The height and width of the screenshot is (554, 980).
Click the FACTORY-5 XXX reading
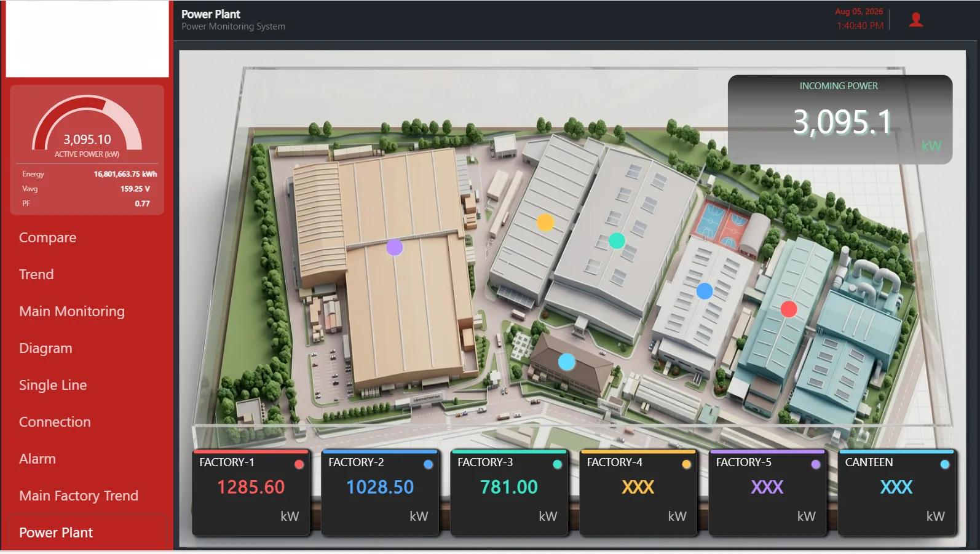(x=767, y=487)
